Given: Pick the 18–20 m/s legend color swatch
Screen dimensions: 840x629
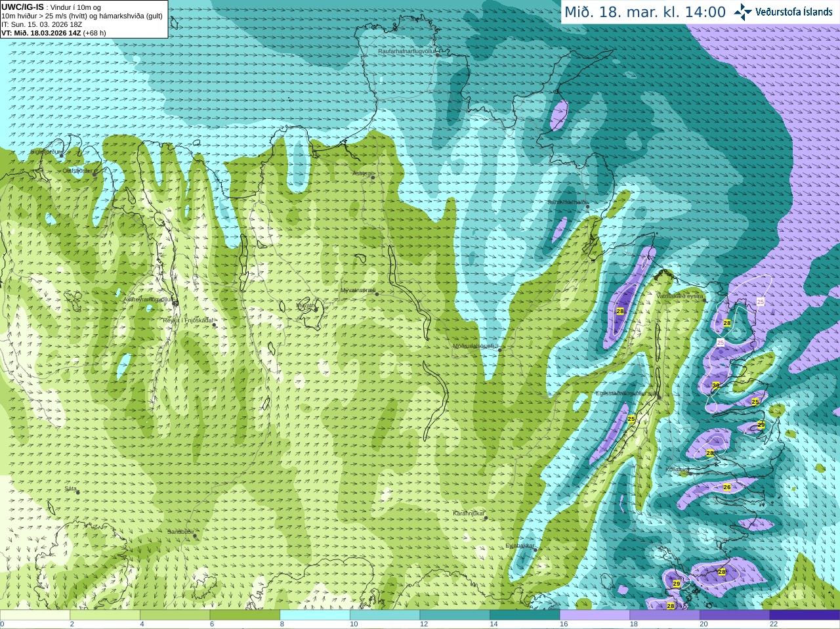Looking at the screenshot, I should click(x=665, y=615).
